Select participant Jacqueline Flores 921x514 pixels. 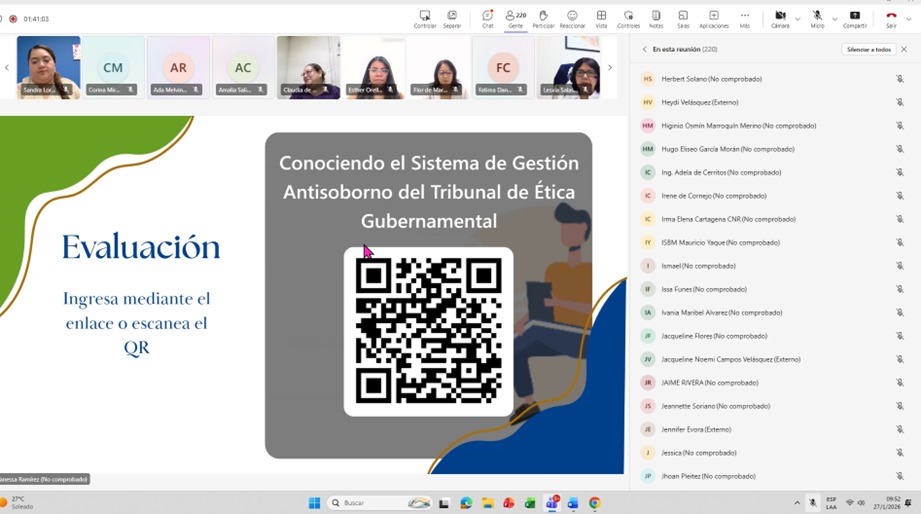coord(774,336)
